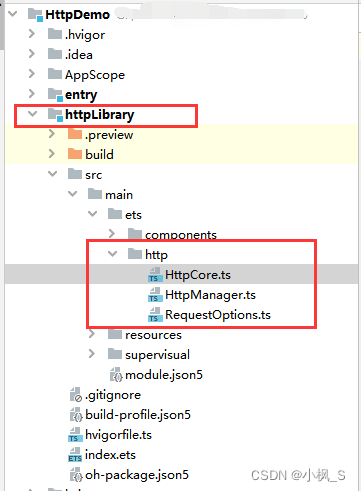Click the ets folder icon
Image resolution: width=361 pixels, height=491 pixels.
[x=115, y=214]
